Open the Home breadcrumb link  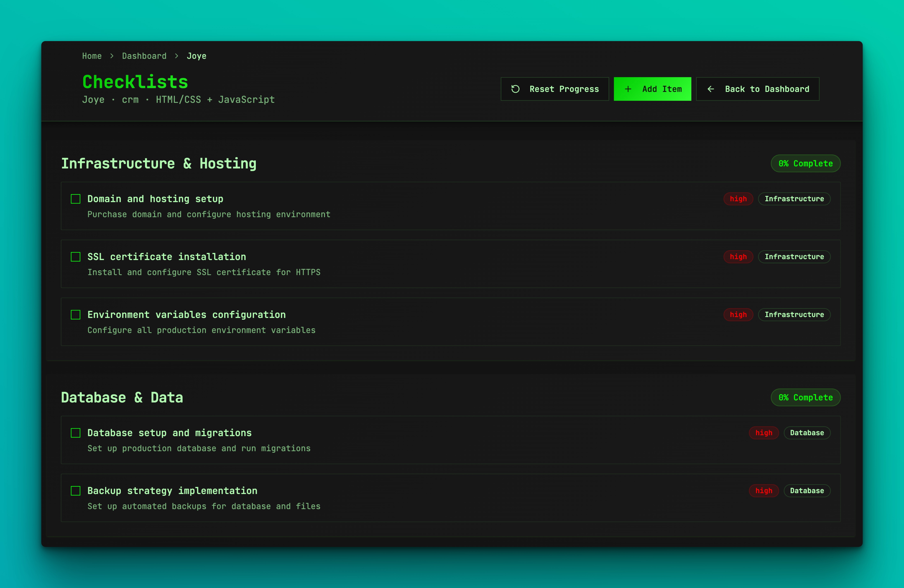coord(92,55)
